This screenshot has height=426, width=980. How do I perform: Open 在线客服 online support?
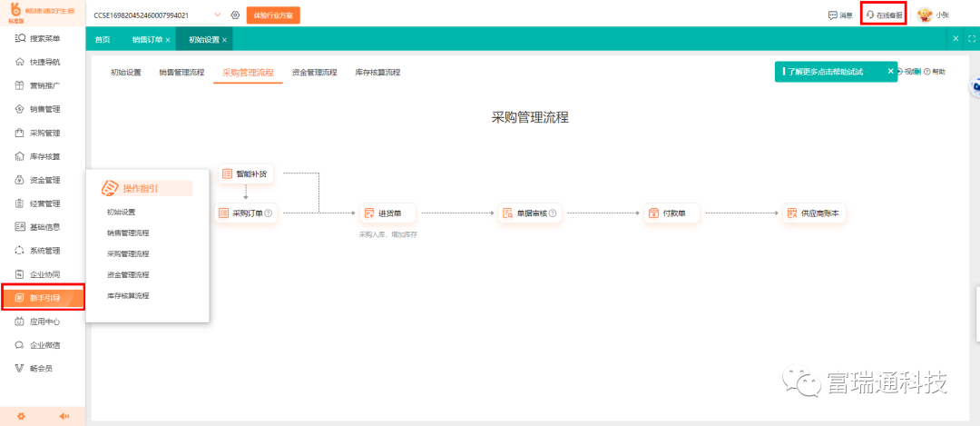point(884,15)
